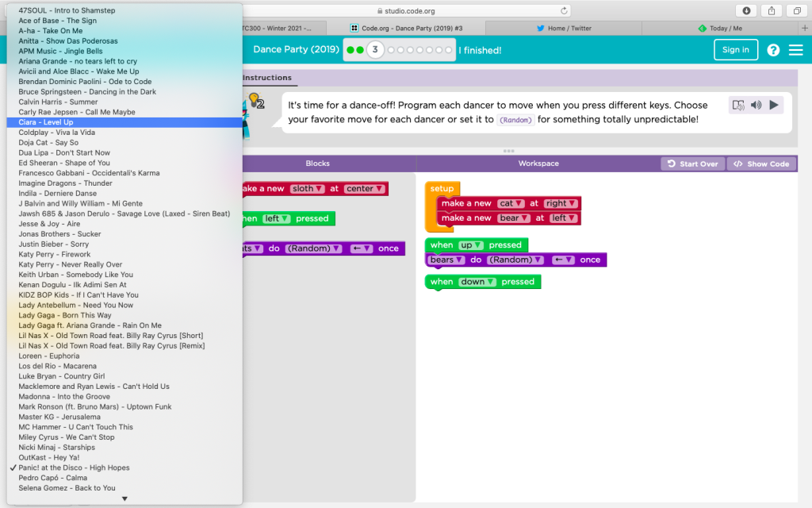Choose song Ed Sheeran - Shape of You
The width and height of the screenshot is (812, 508).
[124, 163]
